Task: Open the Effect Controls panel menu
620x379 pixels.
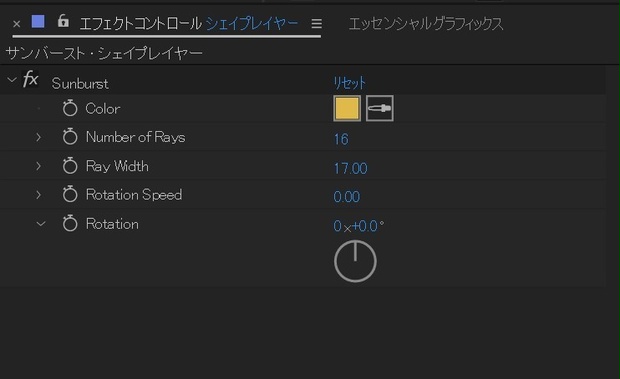Action: coord(316,24)
